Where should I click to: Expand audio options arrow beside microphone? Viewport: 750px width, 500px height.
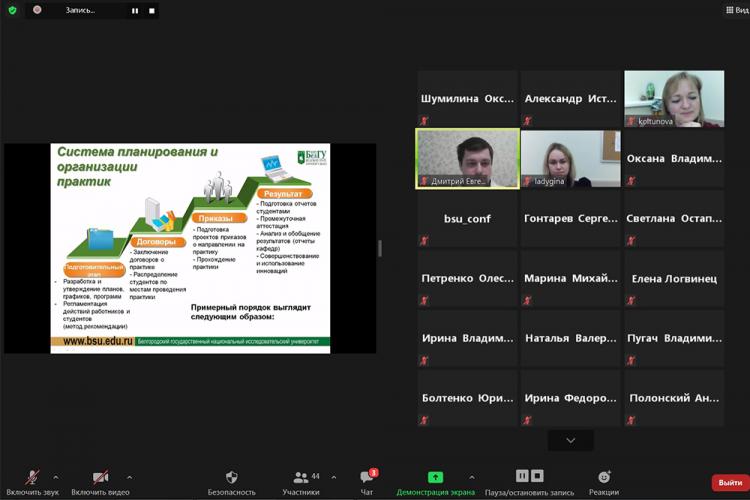[x=60, y=477]
